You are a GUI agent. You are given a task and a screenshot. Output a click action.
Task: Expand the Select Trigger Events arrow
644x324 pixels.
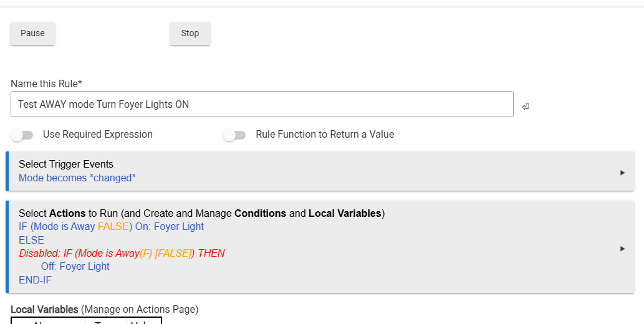point(622,173)
